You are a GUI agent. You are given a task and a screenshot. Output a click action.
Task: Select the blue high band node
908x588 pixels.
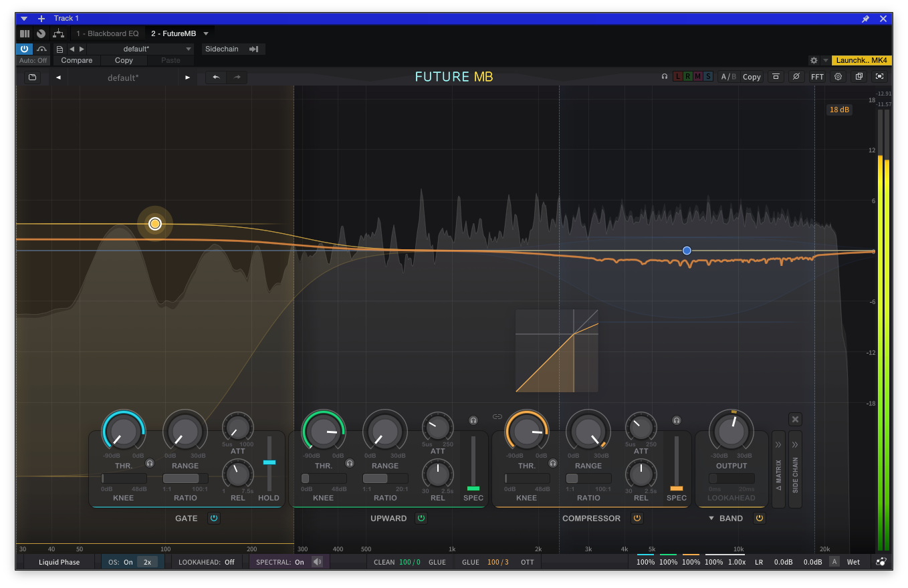[687, 251]
